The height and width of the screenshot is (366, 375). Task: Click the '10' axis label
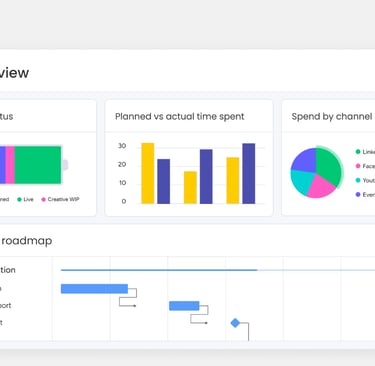tap(122, 183)
